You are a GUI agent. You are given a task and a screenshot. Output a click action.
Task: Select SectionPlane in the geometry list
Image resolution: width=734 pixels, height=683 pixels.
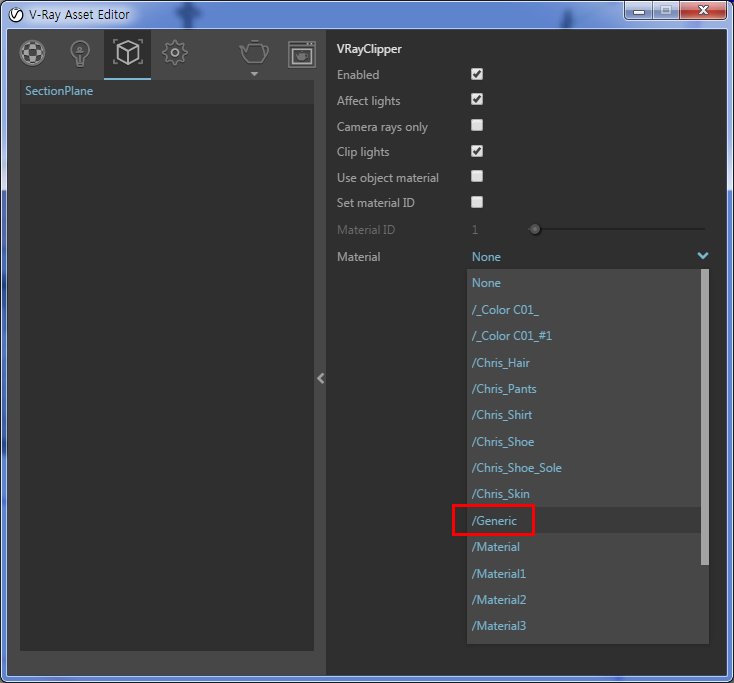tap(167, 91)
